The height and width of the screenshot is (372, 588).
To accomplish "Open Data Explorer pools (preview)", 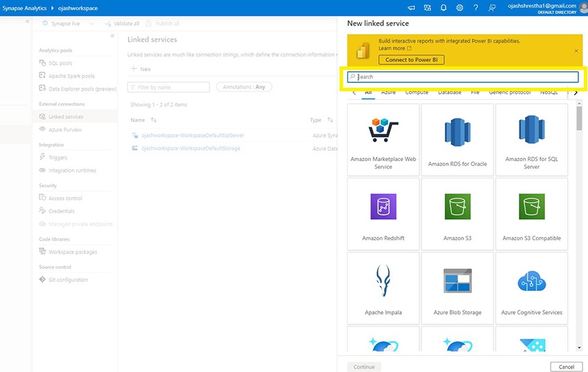I will [77, 89].
